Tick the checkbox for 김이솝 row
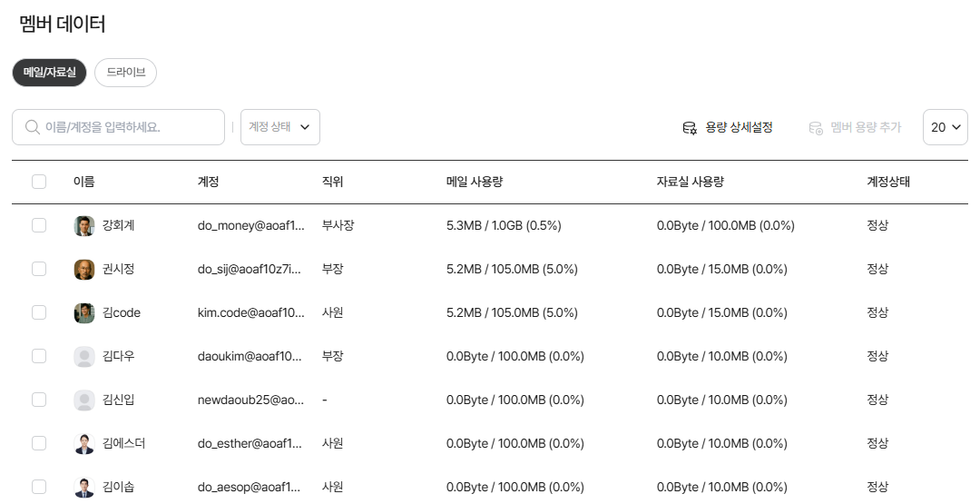This screenshot has height=504, width=980. click(x=39, y=487)
